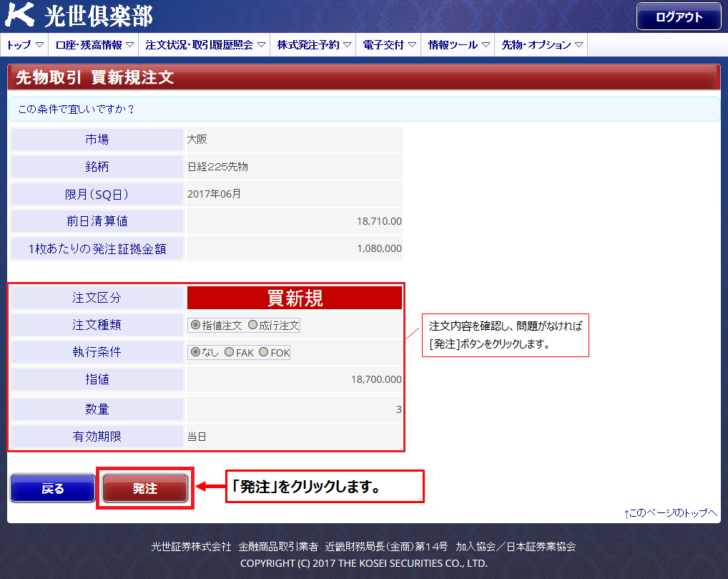Expand the トップ dropdown arrow

tap(39, 44)
